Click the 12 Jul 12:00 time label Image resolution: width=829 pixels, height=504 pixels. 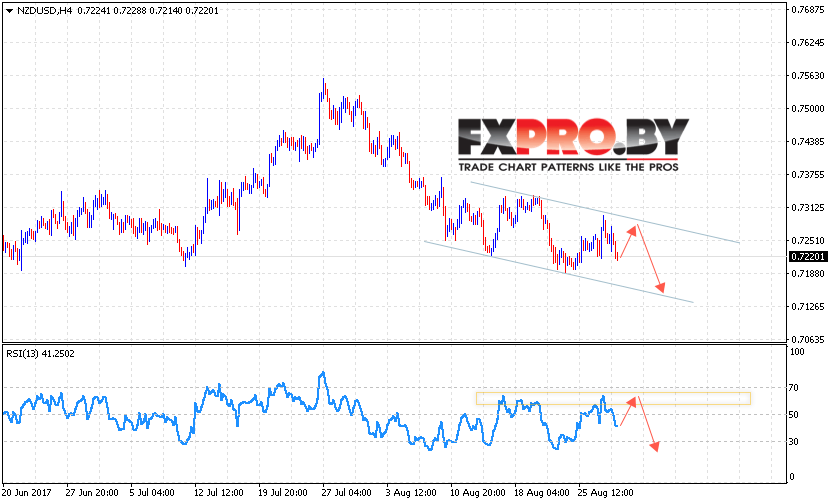click(x=219, y=493)
